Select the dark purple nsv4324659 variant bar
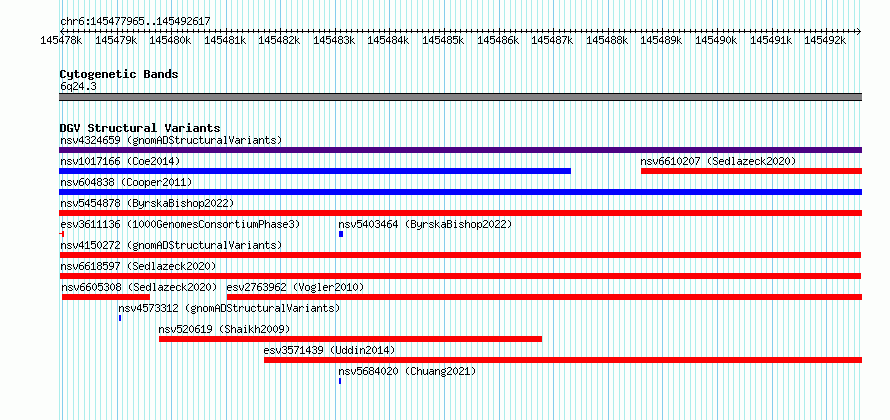The height and width of the screenshot is (420, 890). [x=460, y=150]
